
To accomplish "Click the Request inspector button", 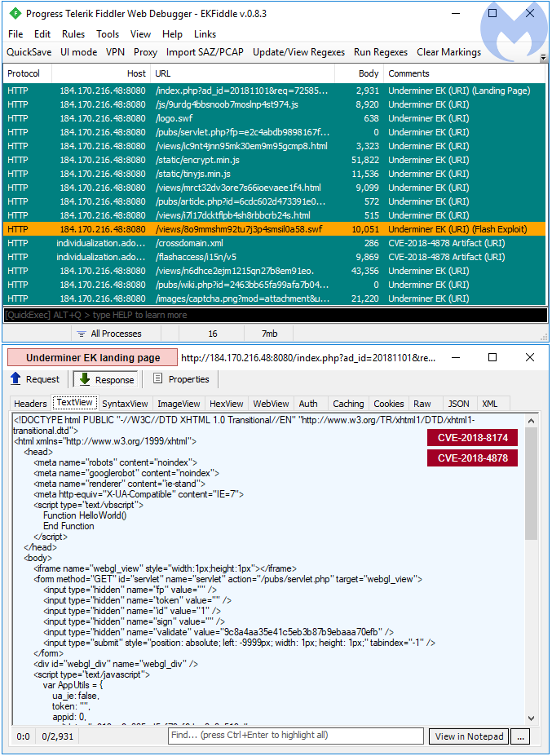I will (35, 379).
